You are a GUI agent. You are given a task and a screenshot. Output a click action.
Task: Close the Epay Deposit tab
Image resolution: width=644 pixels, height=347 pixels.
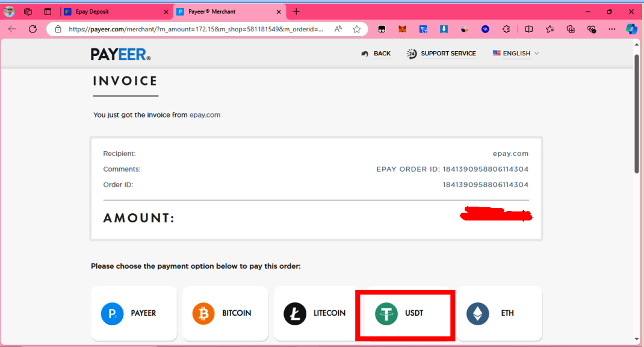tap(166, 12)
